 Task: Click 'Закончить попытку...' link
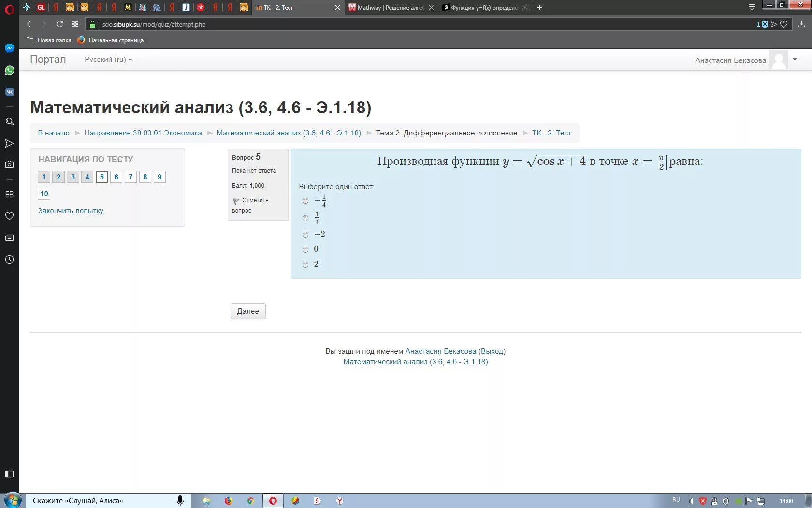[x=73, y=211]
